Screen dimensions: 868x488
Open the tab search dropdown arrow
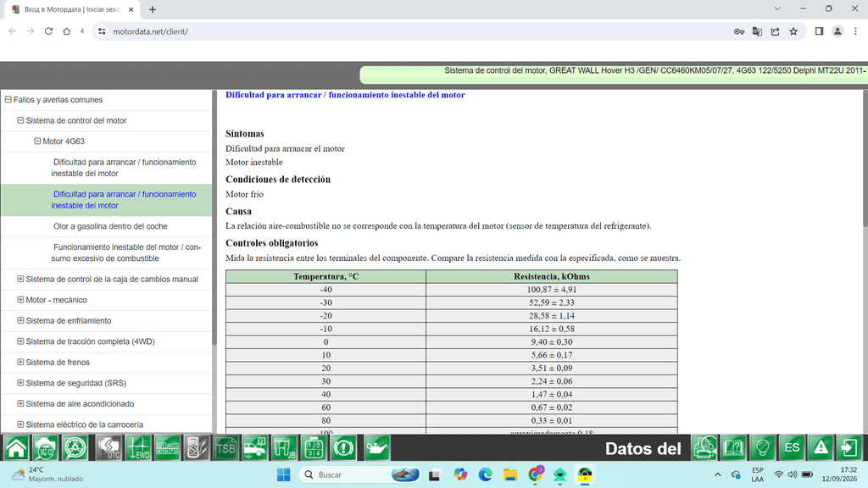click(x=777, y=8)
